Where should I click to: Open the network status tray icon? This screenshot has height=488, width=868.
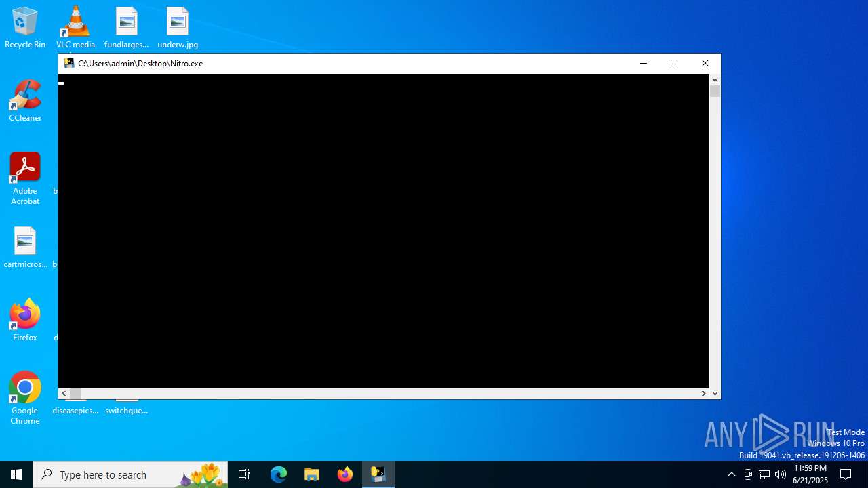coord(764,474)
